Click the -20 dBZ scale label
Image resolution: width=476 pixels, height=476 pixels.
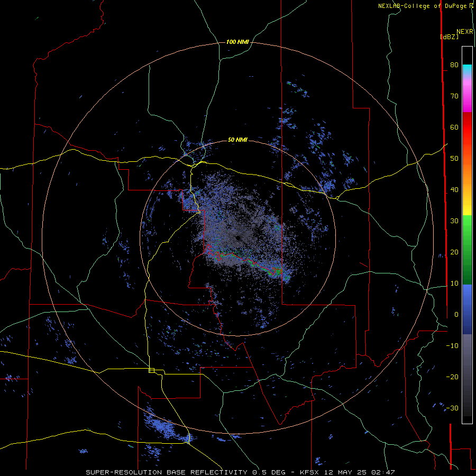coord(452,377)
